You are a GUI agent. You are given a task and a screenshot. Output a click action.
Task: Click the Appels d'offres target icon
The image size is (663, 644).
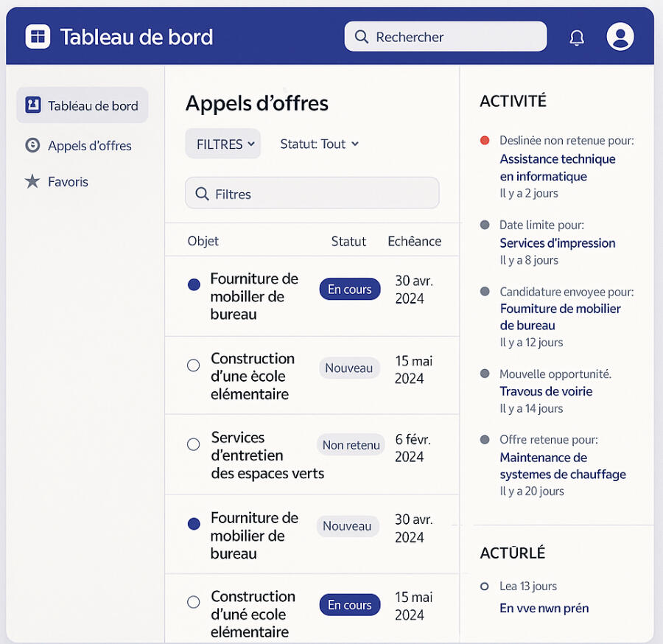click(32, 145)
